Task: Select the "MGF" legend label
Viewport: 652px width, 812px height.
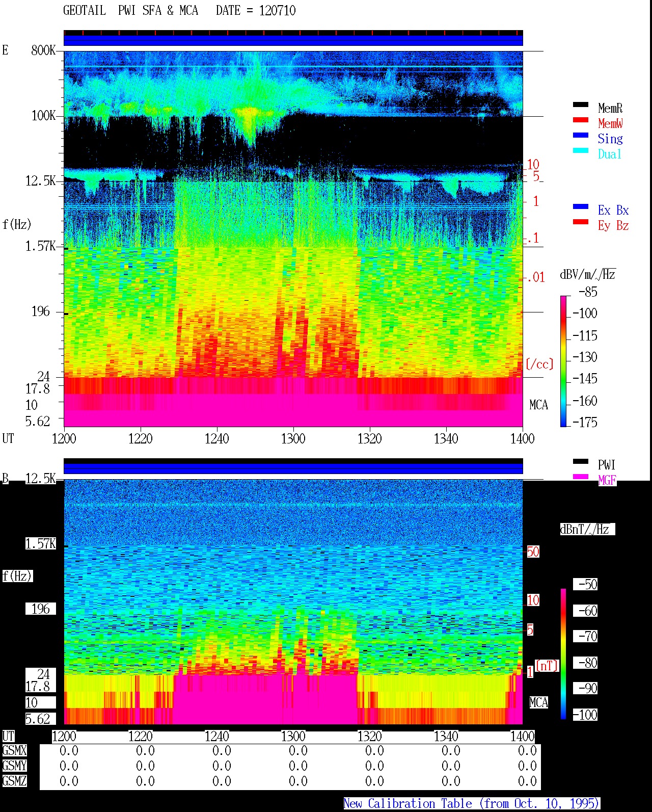Action: coord(607,480)
